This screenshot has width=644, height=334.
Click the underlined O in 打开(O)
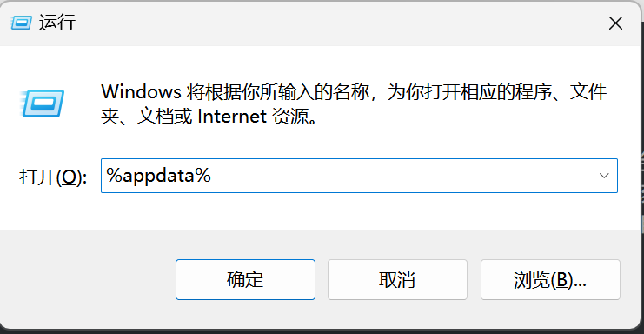coord(70,177)
